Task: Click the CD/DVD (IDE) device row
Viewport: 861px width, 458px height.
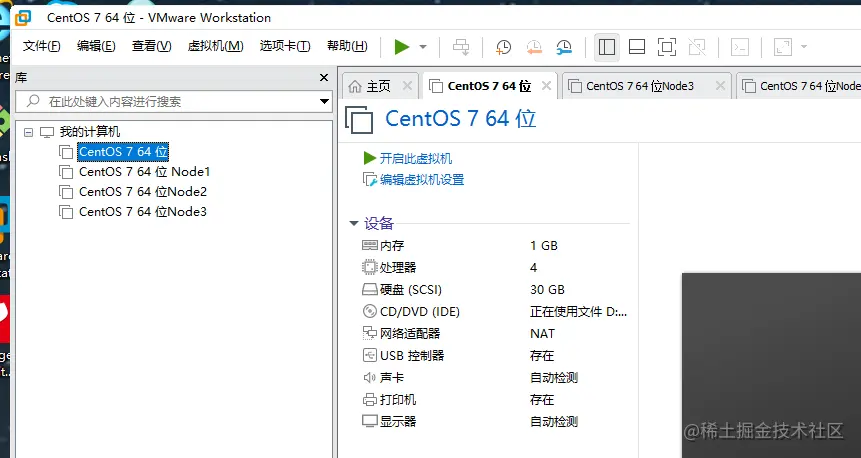Action: (x=494, y=311)
